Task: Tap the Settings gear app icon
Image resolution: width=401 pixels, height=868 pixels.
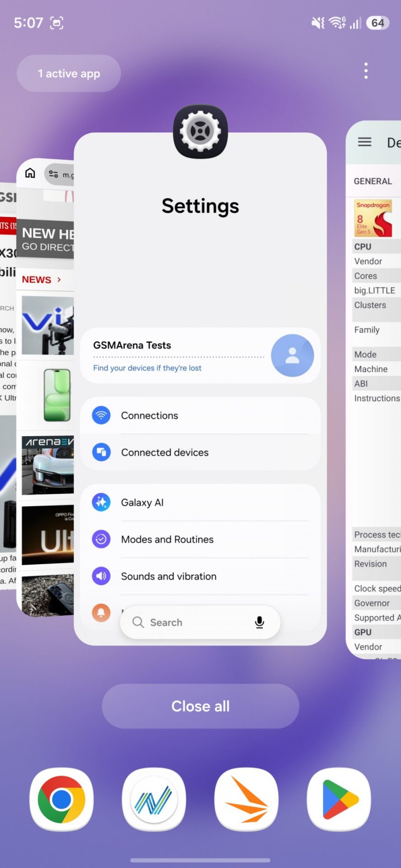Action: tap(200, 132)
